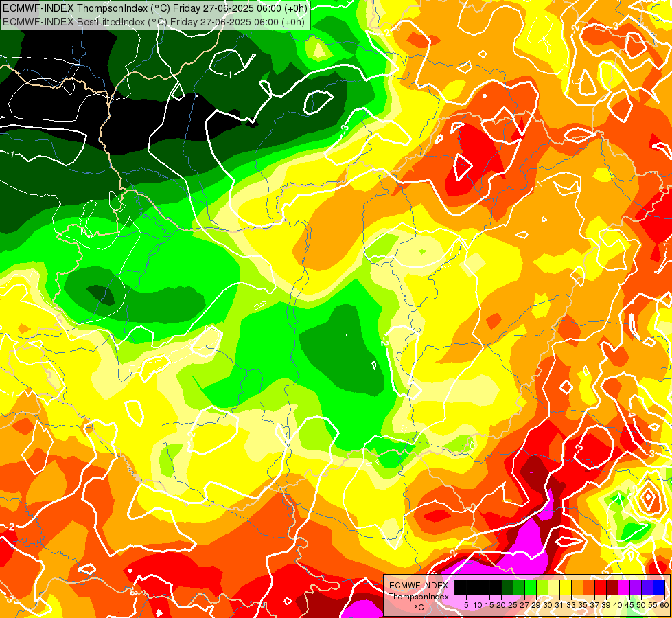
Task: Select legend tick value 27
Action: point(524,605)
